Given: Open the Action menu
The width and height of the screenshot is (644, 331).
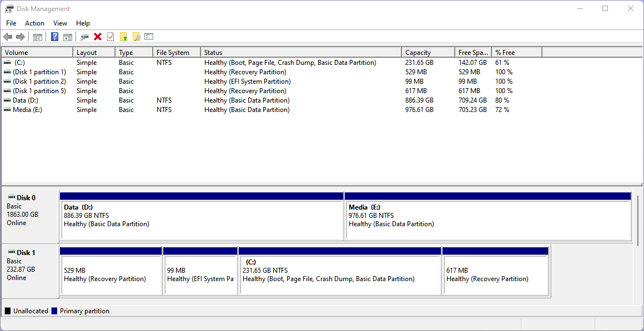Looking at the screenshot, I should (x=34, y=23).
